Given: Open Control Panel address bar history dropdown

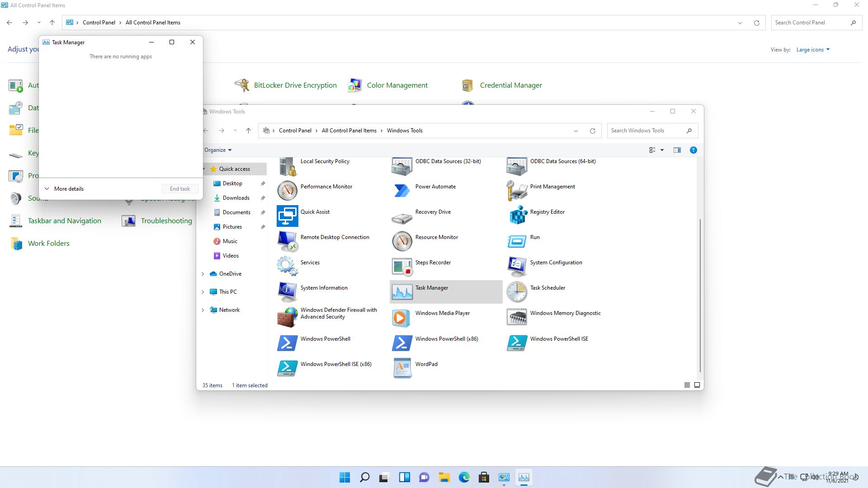Looking at the screenshot, I should click(x=740, y=23).
